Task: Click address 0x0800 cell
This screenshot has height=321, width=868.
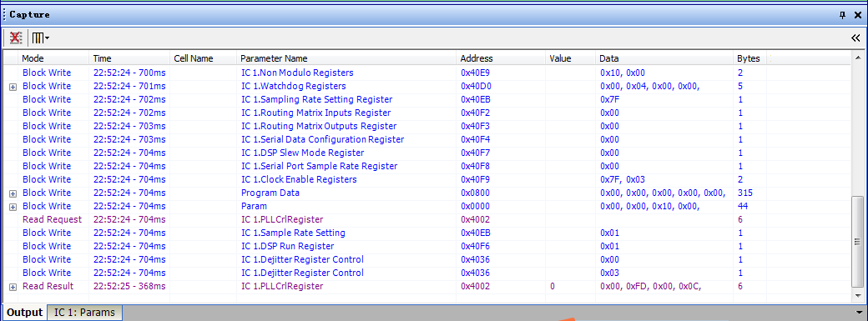Action: 475,193
